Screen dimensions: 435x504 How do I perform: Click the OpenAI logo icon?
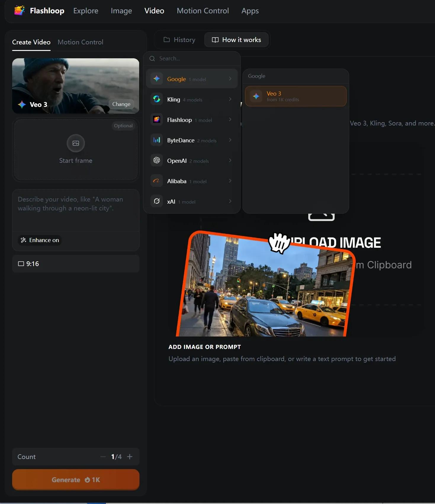pos(157,160)
